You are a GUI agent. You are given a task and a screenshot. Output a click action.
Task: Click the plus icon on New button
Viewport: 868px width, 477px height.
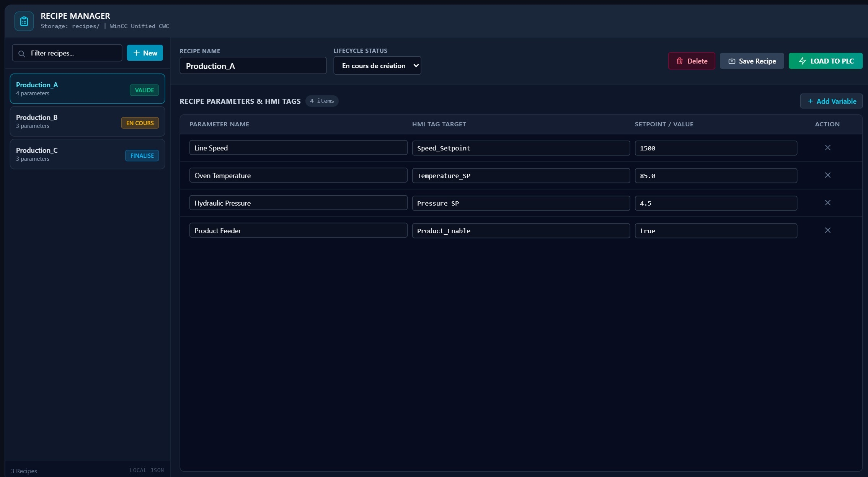[x=136, y=53]
